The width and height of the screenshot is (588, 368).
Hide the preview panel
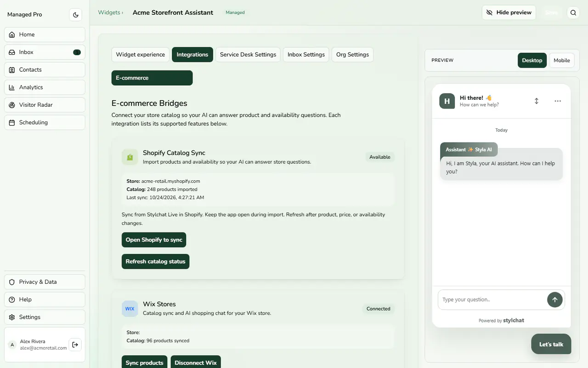pyautogui.click(x=509, y=12)
